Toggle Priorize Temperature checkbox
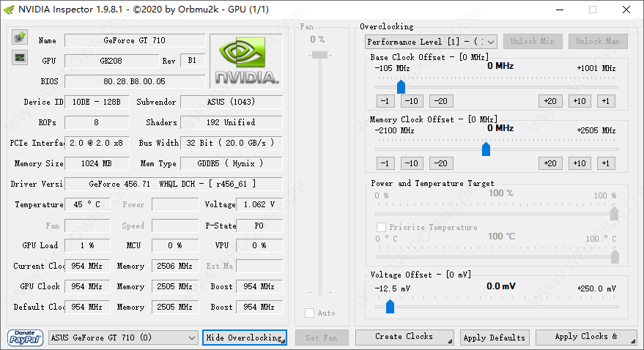This screenshot has height=350, width=644. [x=381, y=227]
